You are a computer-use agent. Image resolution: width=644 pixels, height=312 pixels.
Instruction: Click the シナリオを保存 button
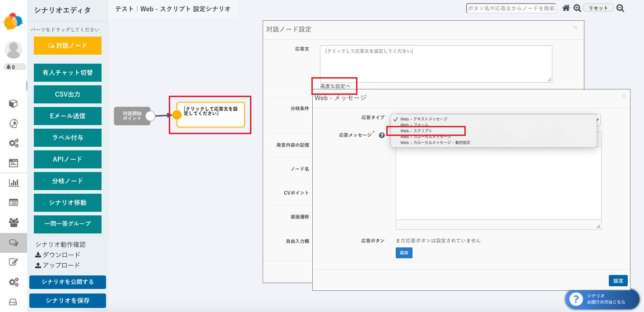pyautogui.click(x=68, y=301)
